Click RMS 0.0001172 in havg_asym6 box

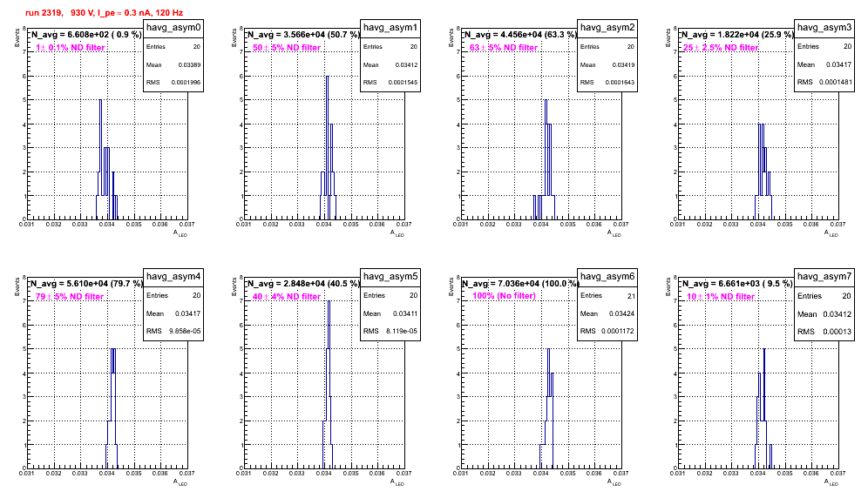[x=607, y=331]
